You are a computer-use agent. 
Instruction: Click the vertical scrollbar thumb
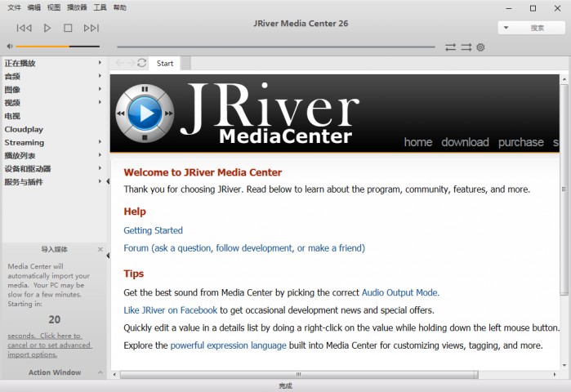[564, 189]
